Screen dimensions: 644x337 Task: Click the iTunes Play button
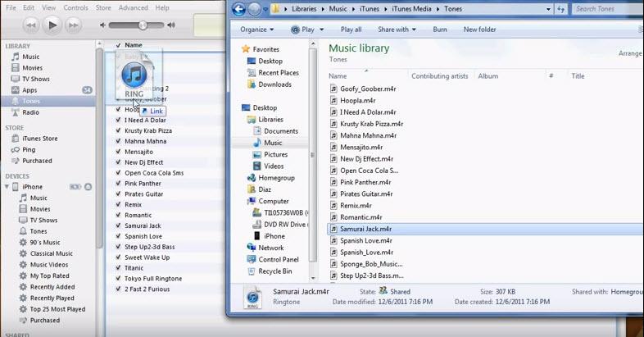click(x=52, y=25)
